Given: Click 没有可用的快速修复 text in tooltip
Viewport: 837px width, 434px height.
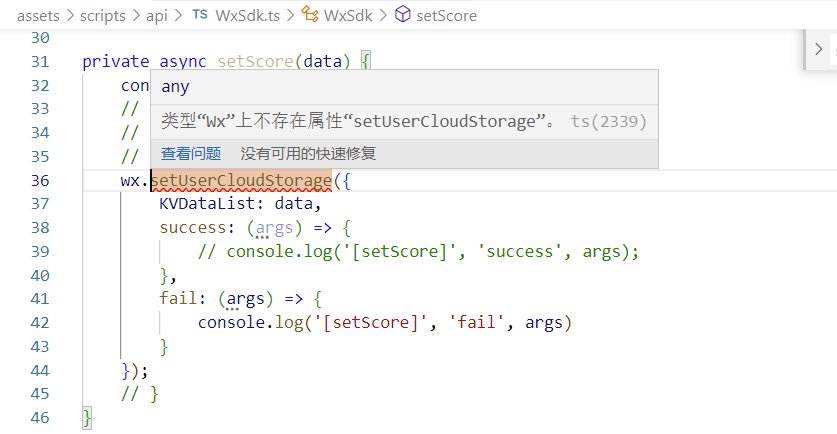Looking at the screenshot, I should point(308,154).
